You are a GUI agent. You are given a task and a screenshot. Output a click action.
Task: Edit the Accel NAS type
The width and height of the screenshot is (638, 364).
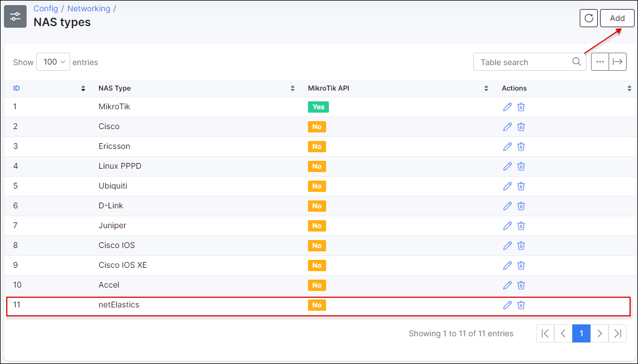[x=507, y=285]
